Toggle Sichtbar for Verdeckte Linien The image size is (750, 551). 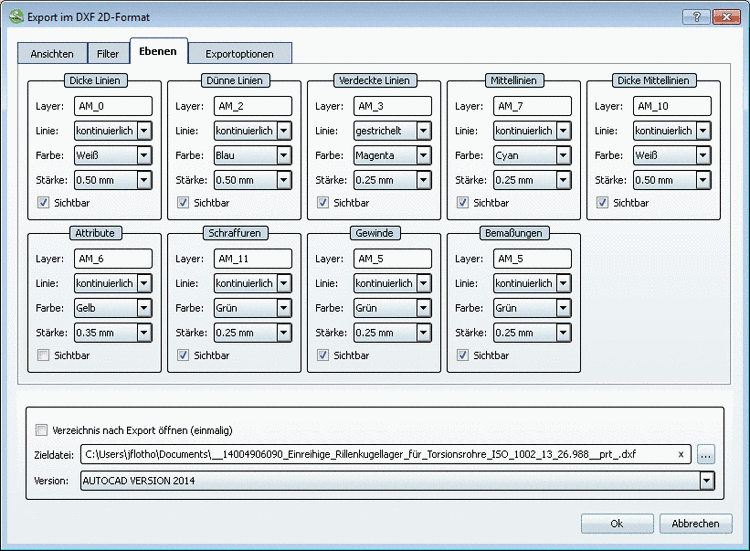[323, 202]
